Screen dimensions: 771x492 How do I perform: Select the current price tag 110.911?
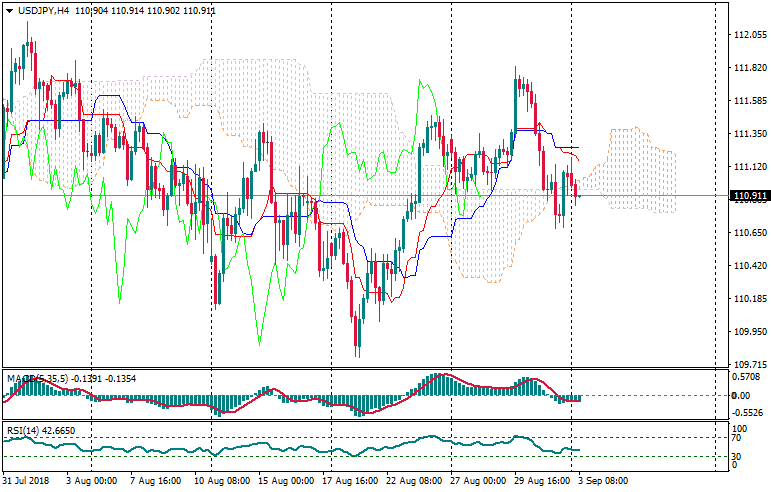click(750, 196)
